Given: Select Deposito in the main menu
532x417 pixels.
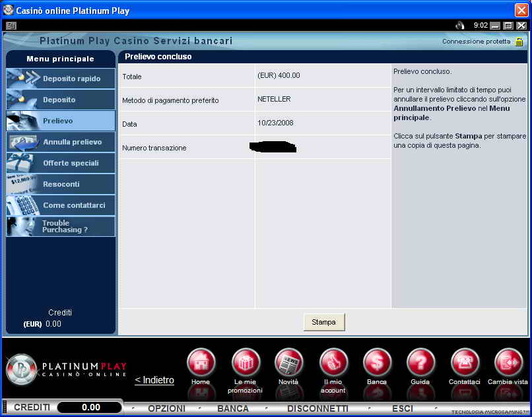Looking at the screenshot, I should [61, 100].
